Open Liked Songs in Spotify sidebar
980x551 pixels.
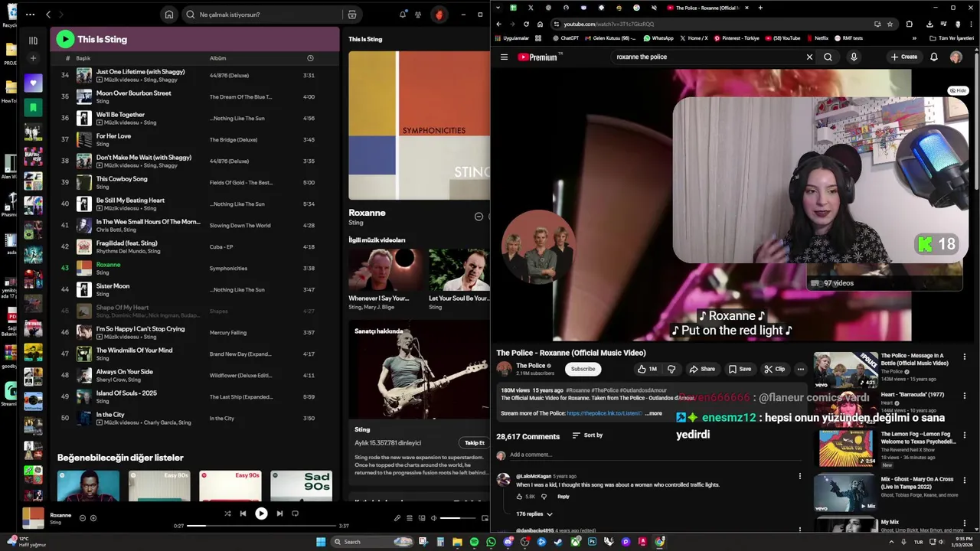pos(33,83)
